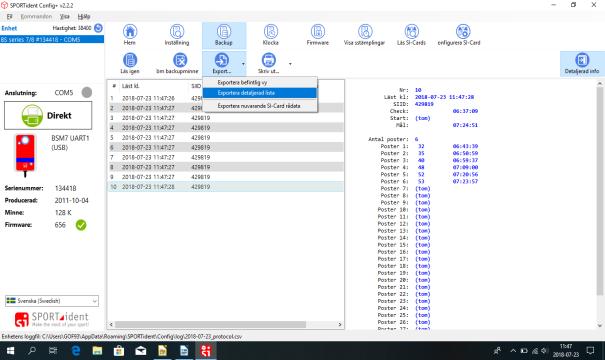Screen dimensions: 605x360
Task: Open the Inställning settings icon
Action: [177, 32]
